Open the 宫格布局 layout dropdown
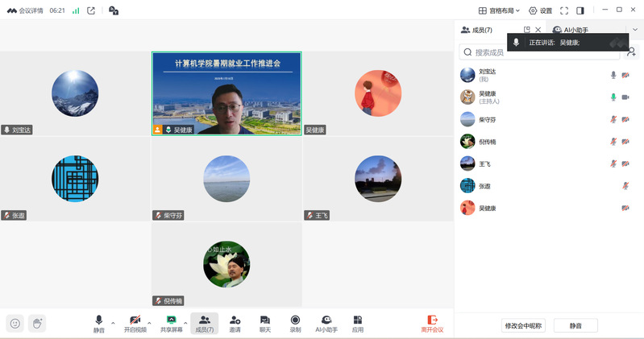Screen dimensions: 644x339 (x=499, y=10)
